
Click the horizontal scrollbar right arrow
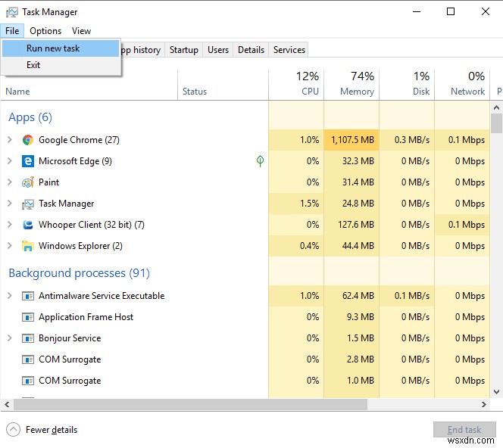click(x=484, y=404)
